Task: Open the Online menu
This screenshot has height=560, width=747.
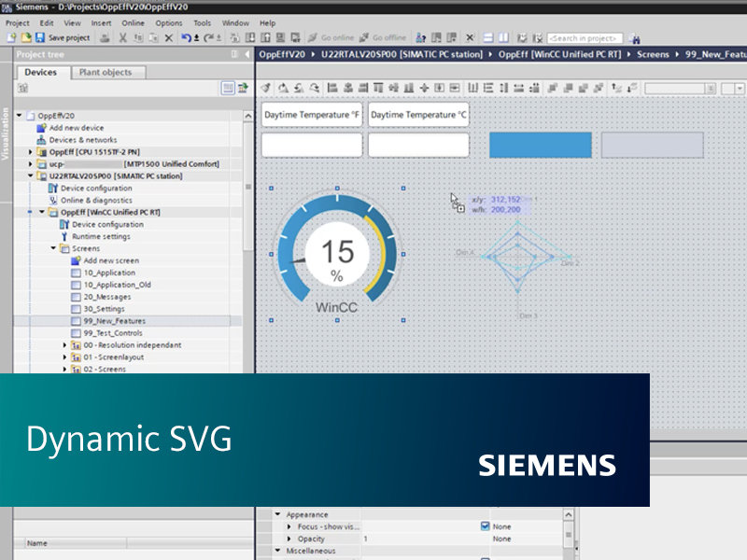Action: click(134, 22)
